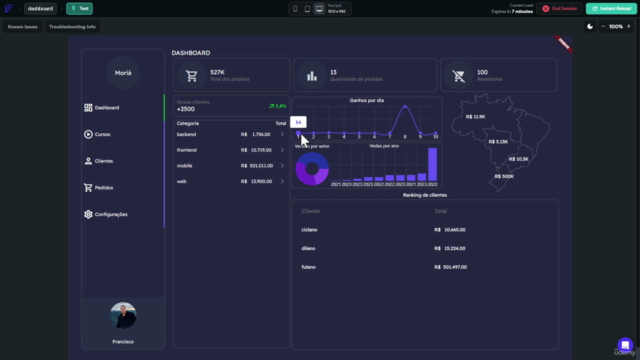This screenshot has width=640, height=360.
Task: Expand the frontend category row chevron
Action: click(282, 150)
